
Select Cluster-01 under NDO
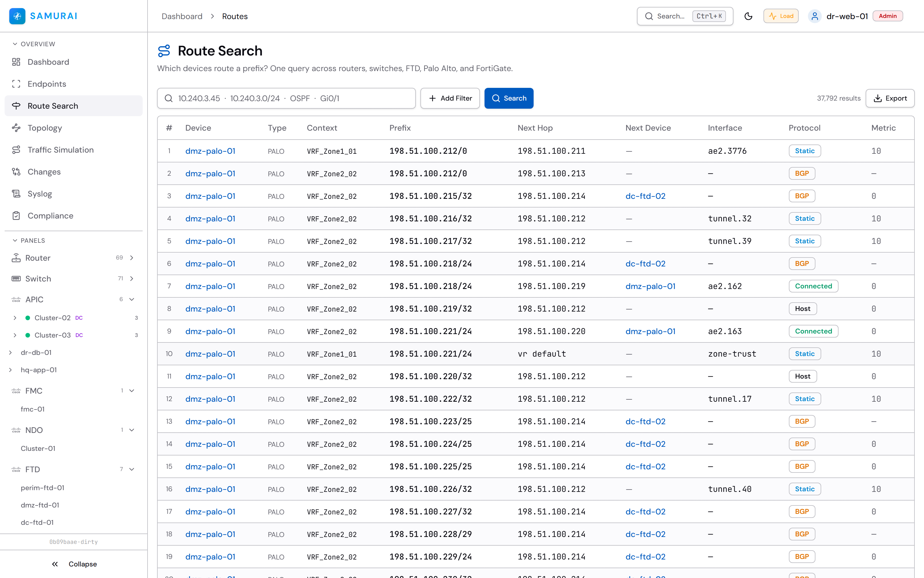click(38, 449)
